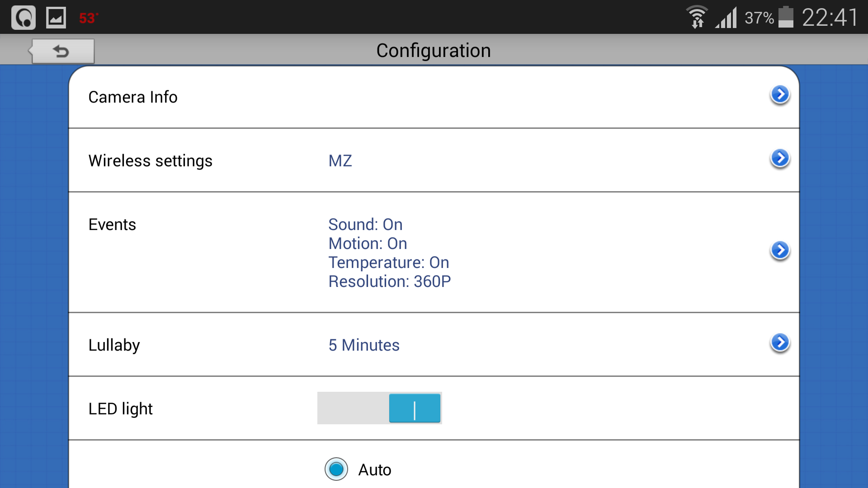Tap the battery status icon

tap(786, 17)
